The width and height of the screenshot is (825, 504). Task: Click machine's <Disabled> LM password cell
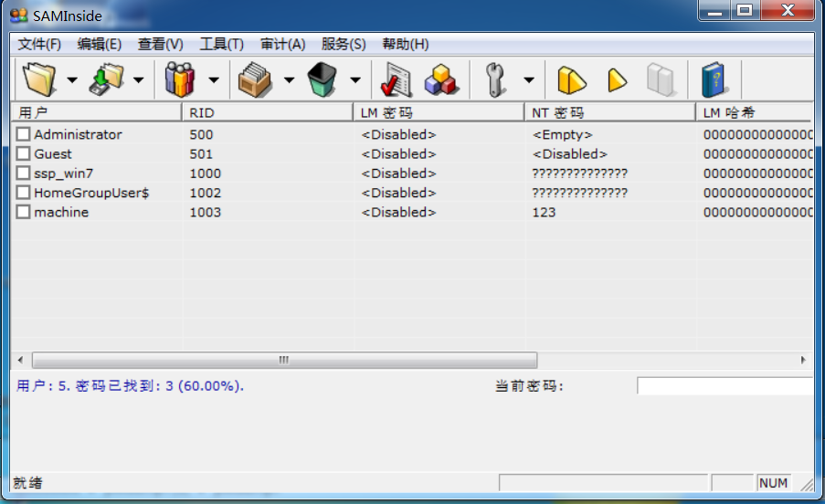[x=399, y=213]
